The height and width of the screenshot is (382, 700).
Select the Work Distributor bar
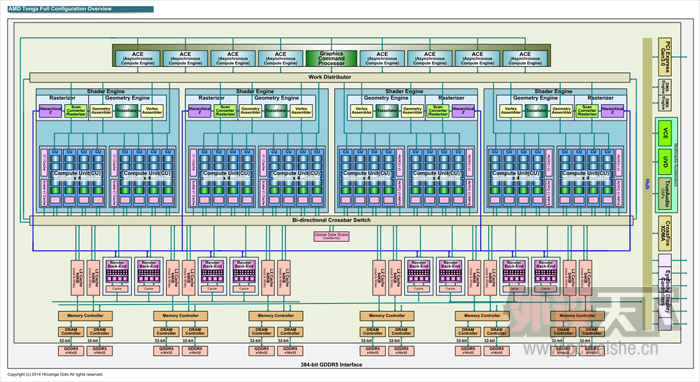click(x=330, y=77)
